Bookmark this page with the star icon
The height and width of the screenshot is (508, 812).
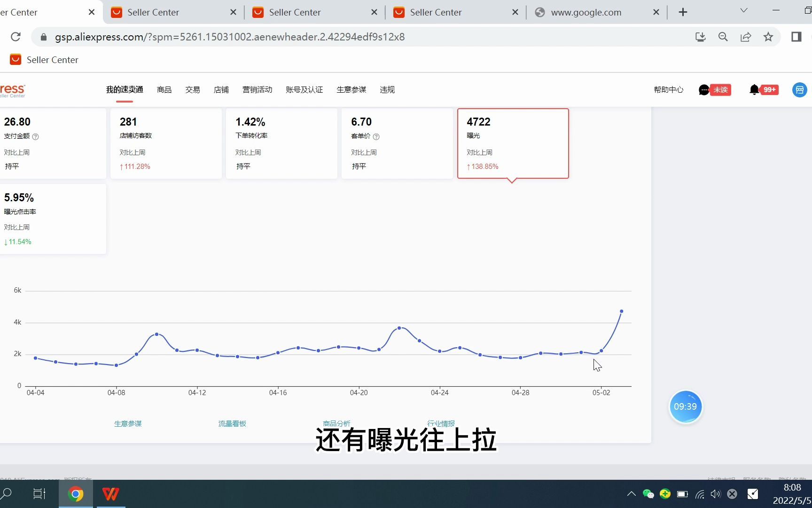[x=768, y=37]
